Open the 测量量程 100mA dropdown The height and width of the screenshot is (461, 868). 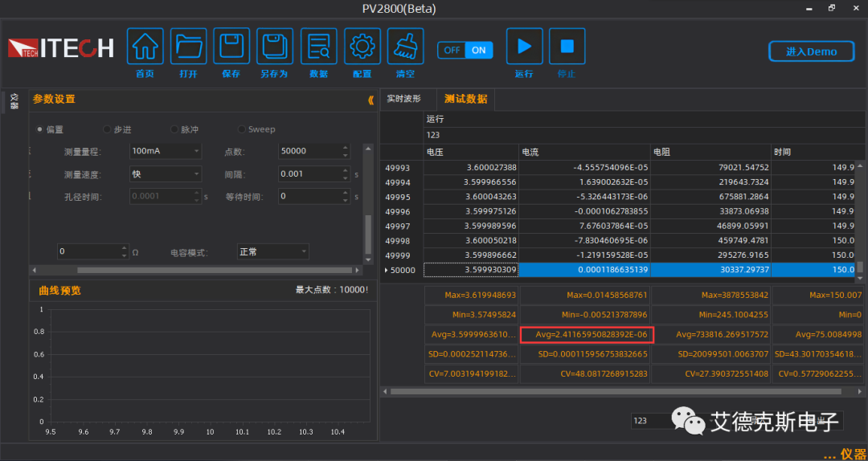pyautogui.click(x=166, y=150)
